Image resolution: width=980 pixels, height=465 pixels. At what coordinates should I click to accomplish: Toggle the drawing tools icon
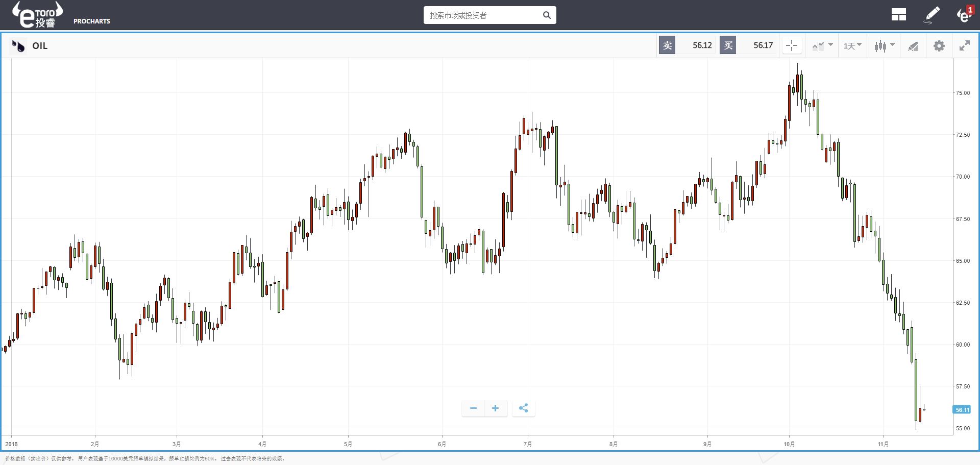coord(913,46)
